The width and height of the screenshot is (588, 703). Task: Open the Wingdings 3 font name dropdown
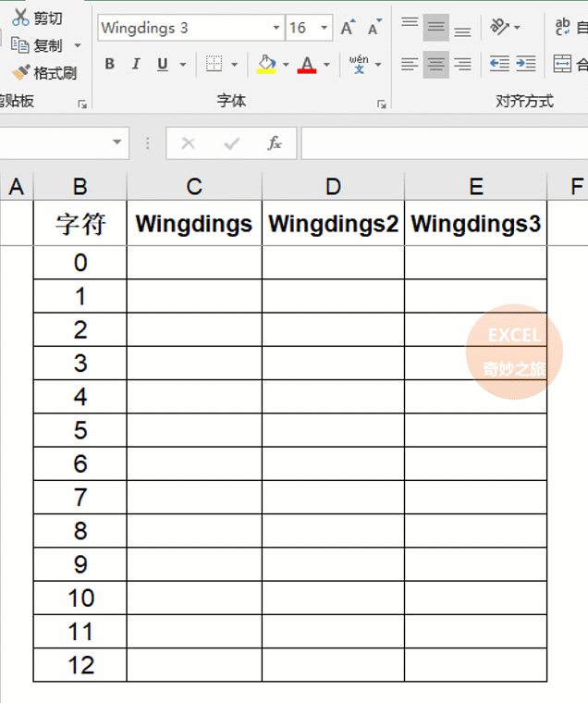click(276, 28)
